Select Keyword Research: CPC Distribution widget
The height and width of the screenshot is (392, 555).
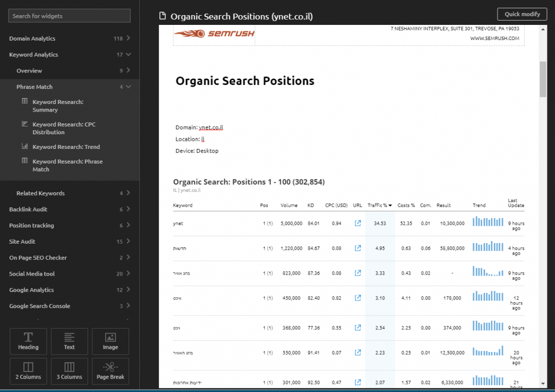[x=64, y=128]
